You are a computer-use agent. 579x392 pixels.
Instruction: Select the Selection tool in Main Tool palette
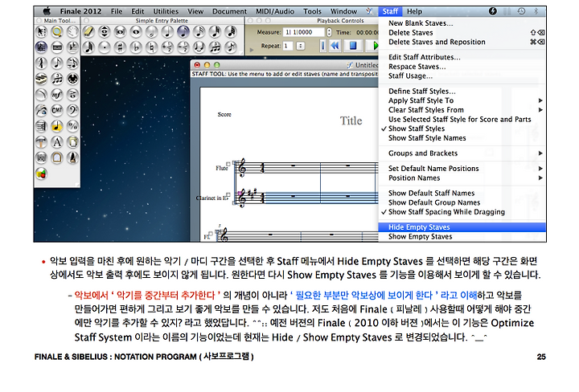click(x=41, y=32)
